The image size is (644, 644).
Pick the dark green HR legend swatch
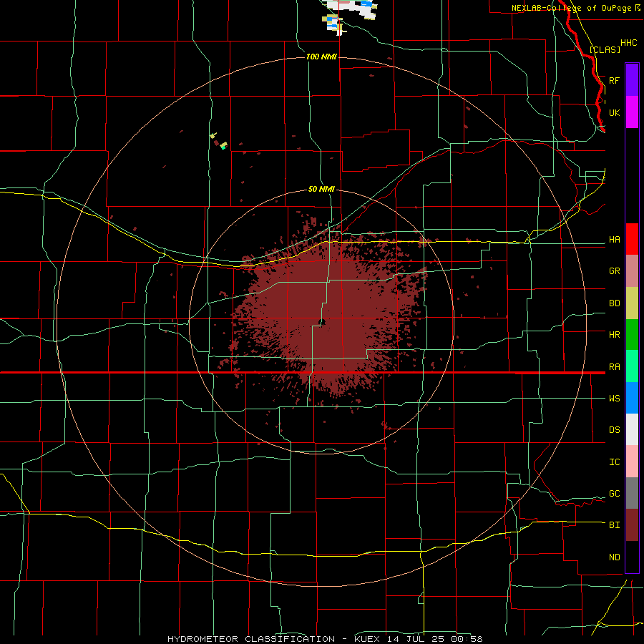(632, 335)
